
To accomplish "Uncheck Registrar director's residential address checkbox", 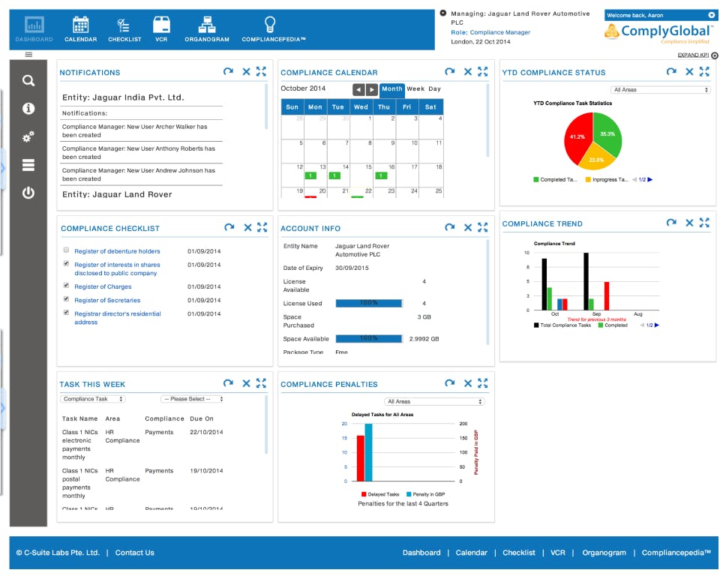I will click(66, 313).
